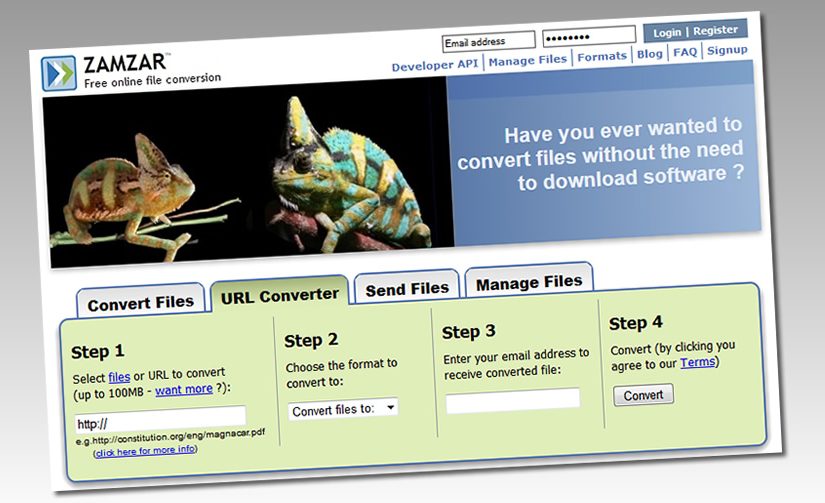Focus the Email address login field
Image resolution: width=825 pixels, height=503 pixels.
pyautogui.click(x=489, y=41)
